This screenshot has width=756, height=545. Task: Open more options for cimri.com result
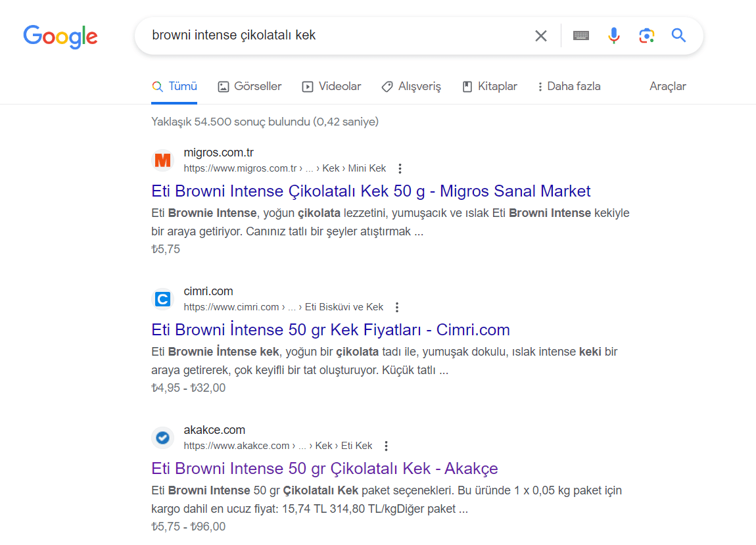(x=397, y=307)
